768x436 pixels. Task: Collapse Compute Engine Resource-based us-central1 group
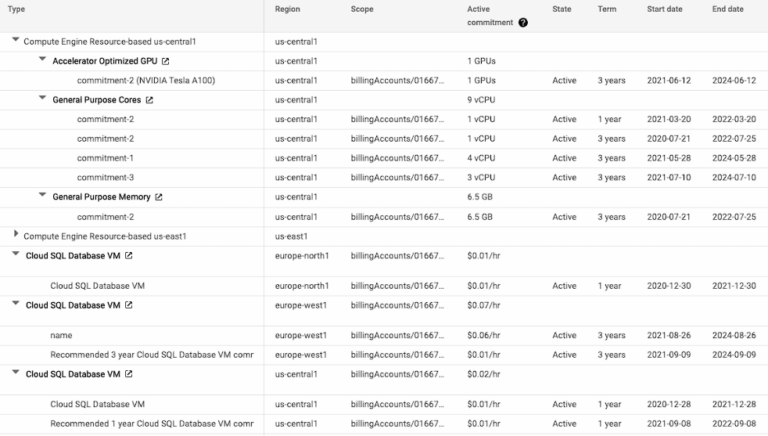pyautogui.click(x=15, y=42)
